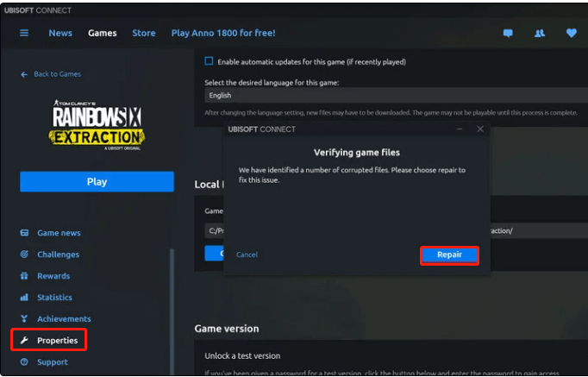Image resolution: width=588 pixels, height=377 pixels.
Task: Click the Back to Games link
Action: (x=58, y=74)
